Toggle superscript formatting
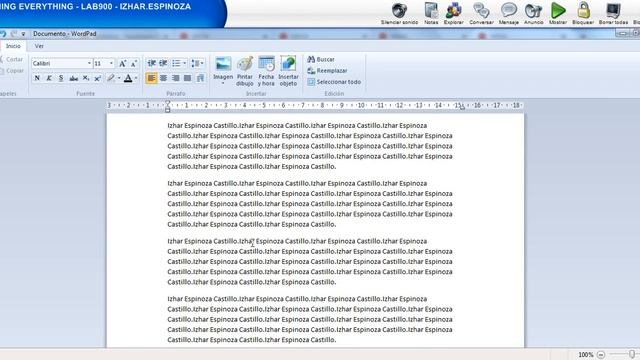640x360 pixels. tap(98, 78)
